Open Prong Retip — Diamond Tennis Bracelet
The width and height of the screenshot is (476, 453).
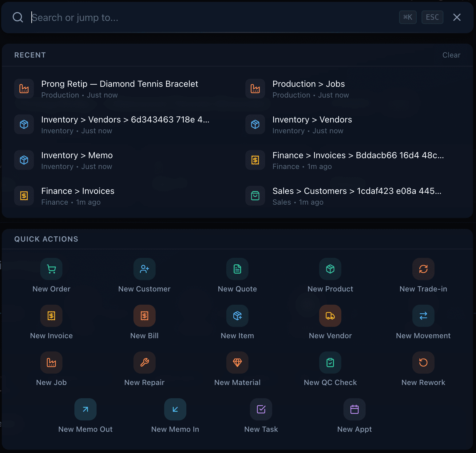122,89
